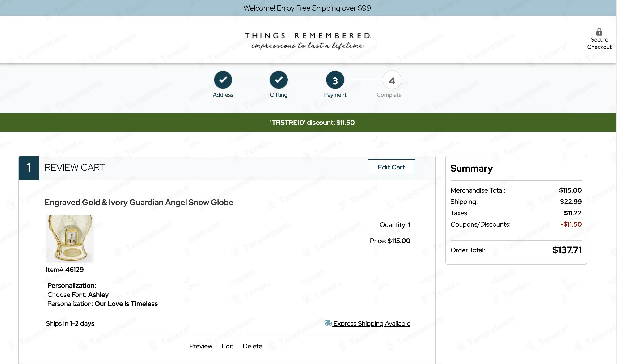Screen dimensions: 617x364
Task: Click the Price: $115.00 text
Action: (x=390, y=241)
